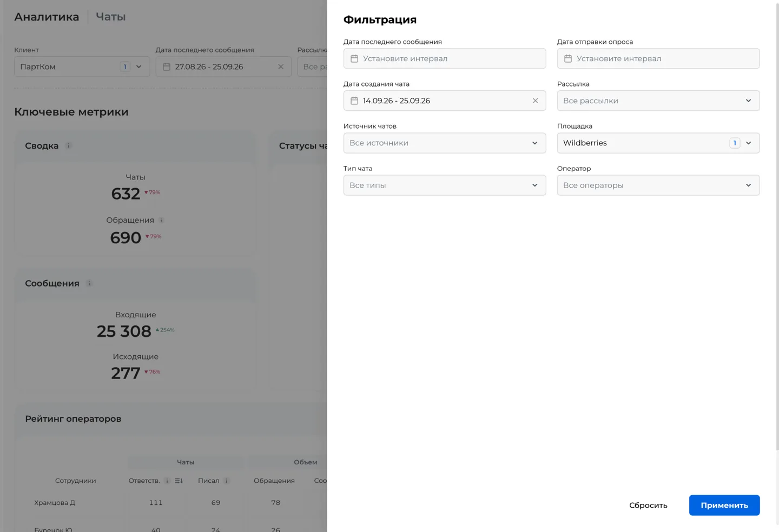Click the 277 outgoing messages value

[126, 373]
